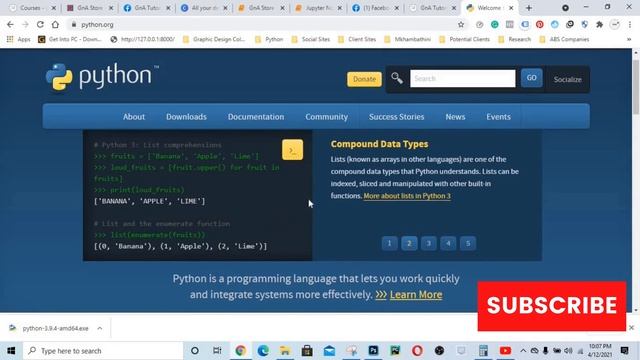Reload the python.org page
The height and width of the screenshot is (360, 640).
point(40,24)
